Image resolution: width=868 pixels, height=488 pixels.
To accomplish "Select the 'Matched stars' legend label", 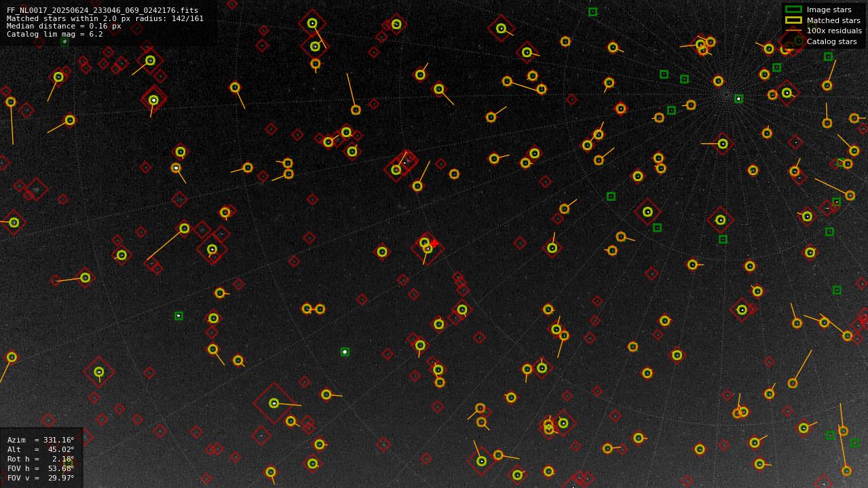I will (x=833, y=20).
